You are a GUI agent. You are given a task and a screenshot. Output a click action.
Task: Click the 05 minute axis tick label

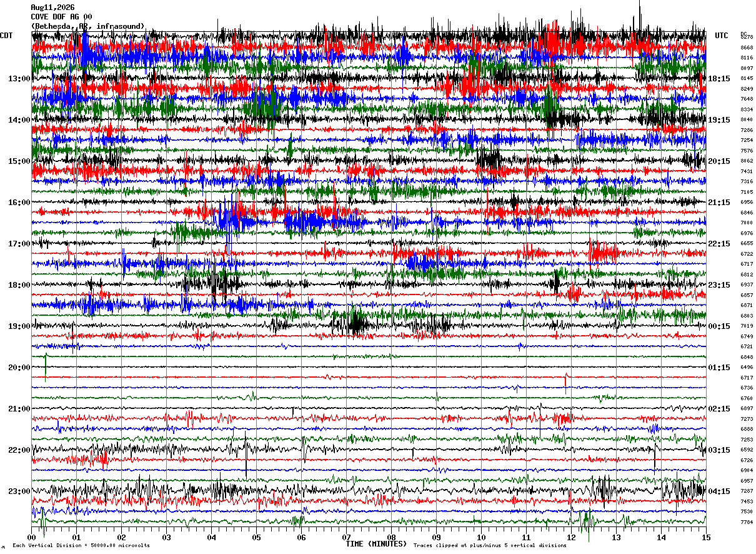pos(257,537)
